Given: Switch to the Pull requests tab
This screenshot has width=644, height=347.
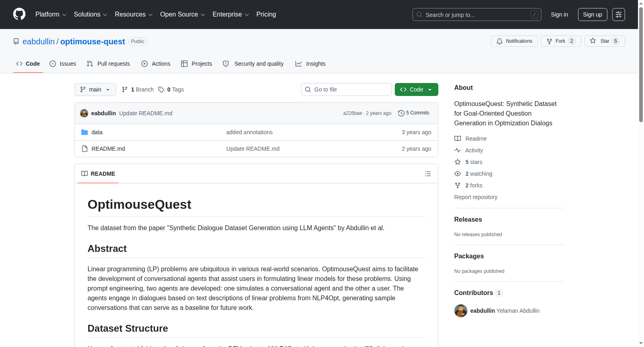Looking at the screenshot, I should [108, 64].
